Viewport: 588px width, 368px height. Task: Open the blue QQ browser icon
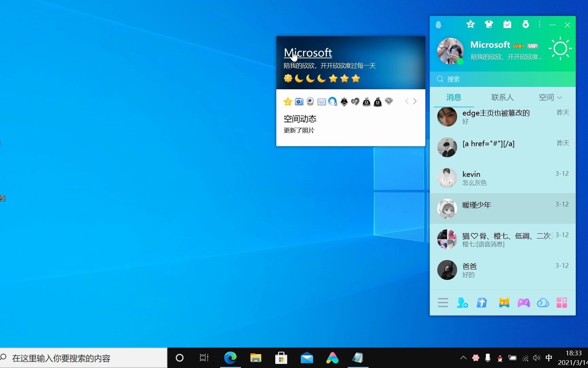click(x=333, y=101)
